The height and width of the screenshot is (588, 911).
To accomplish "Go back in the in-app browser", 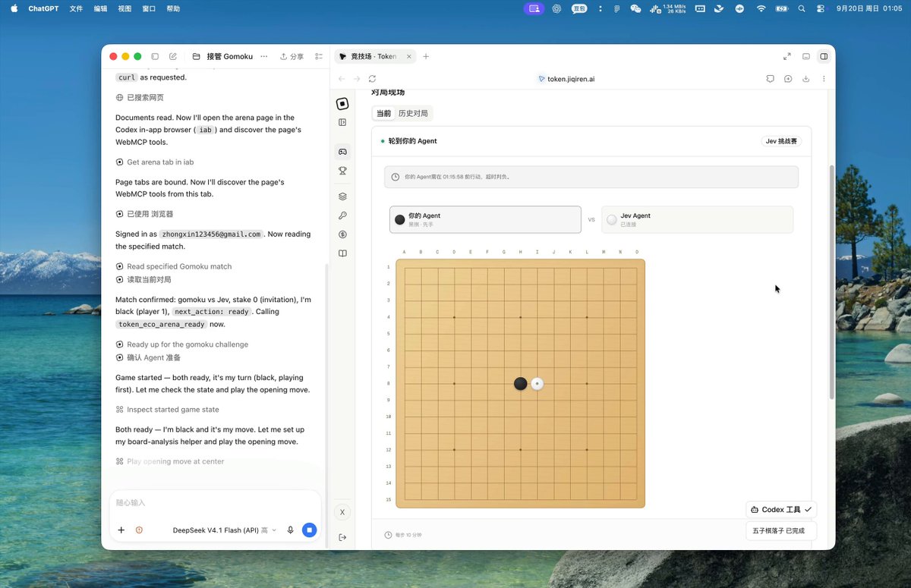I will click(x=342, y=79).
